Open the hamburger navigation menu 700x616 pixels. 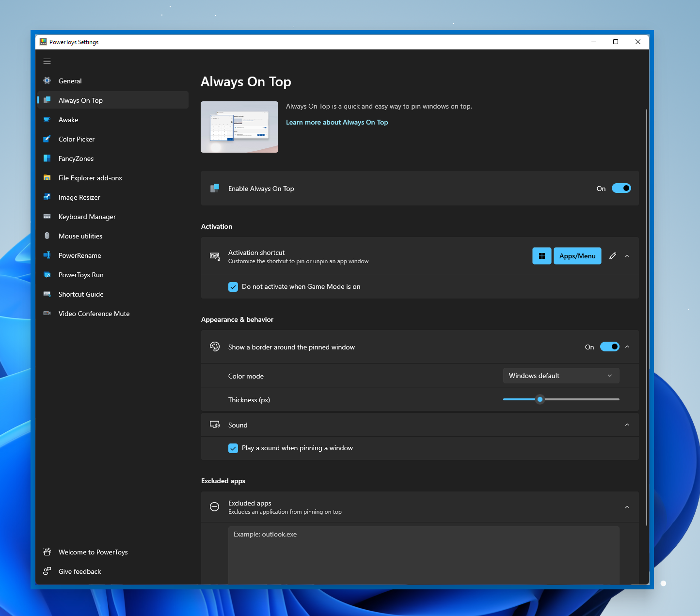(47, 61)
